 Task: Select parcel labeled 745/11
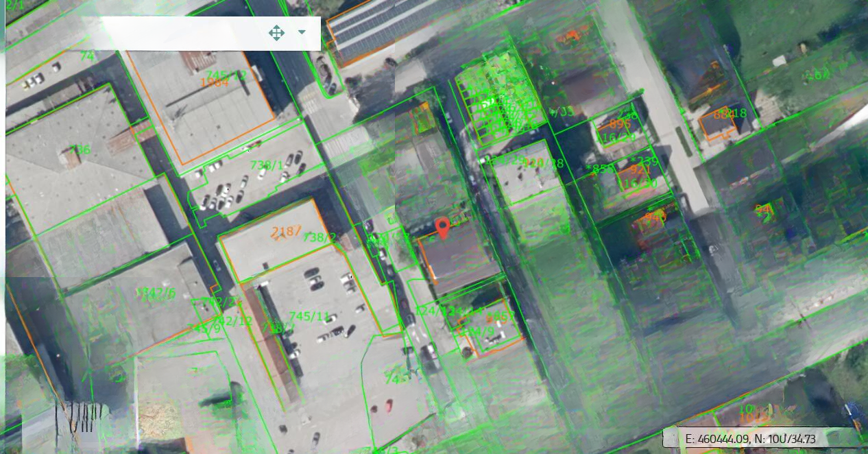(x=311, y=316)
